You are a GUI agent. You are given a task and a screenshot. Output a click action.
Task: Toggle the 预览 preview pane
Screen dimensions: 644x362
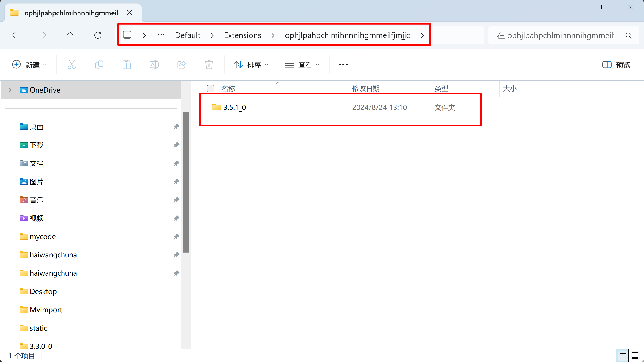(x=616, y=65)
